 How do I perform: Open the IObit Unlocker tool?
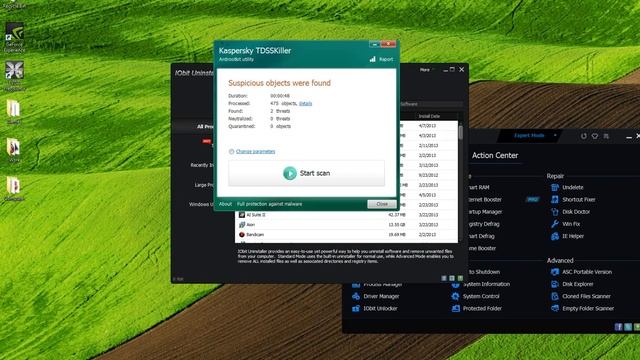click(x=375, y=309)
